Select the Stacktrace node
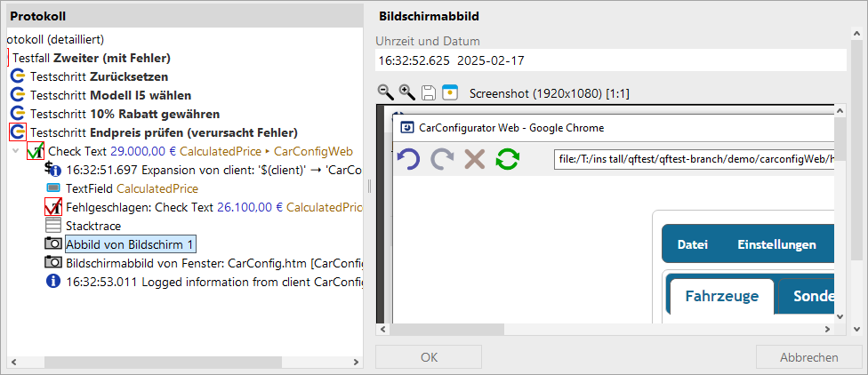 [x=93, y=226]
